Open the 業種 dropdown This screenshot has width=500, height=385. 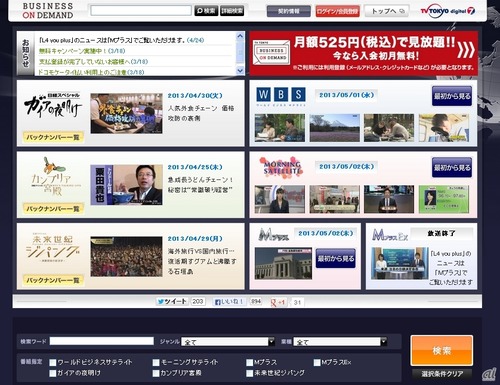[340, 342]
